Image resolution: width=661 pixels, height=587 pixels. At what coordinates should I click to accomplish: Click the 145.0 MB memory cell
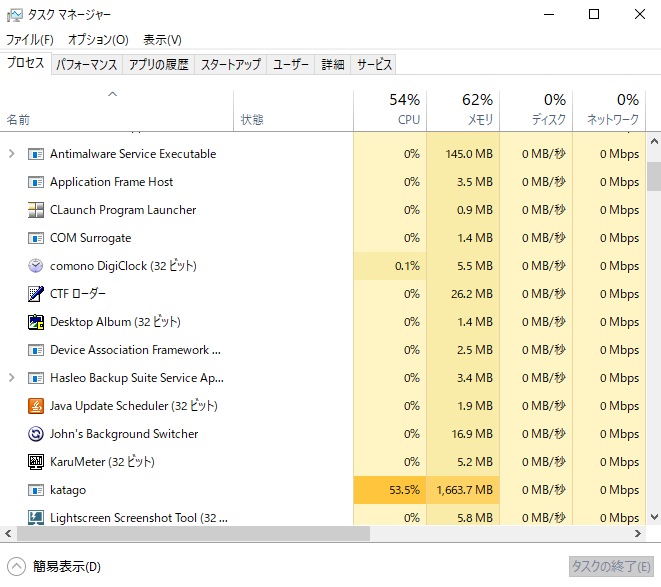click(463, 154)
